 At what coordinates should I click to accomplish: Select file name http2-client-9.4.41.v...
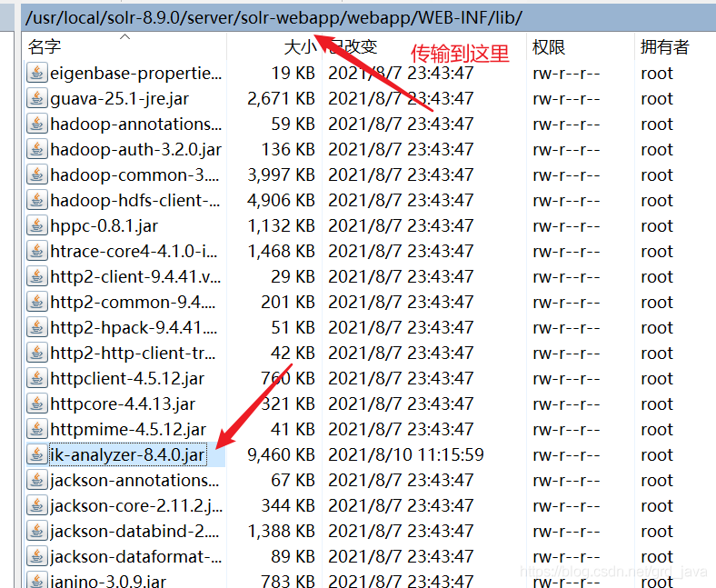[135, 277]
